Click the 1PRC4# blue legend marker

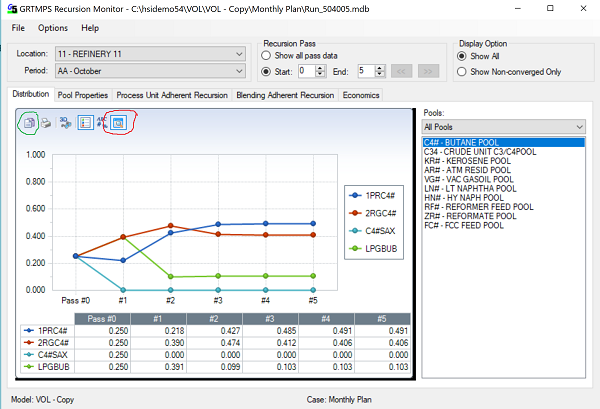355,193
